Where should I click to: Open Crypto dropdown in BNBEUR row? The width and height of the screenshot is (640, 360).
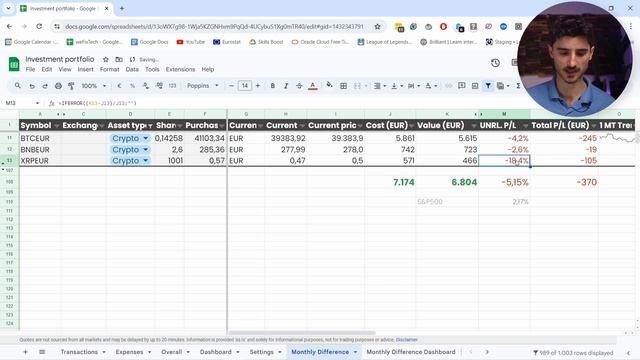coord(130,149)
